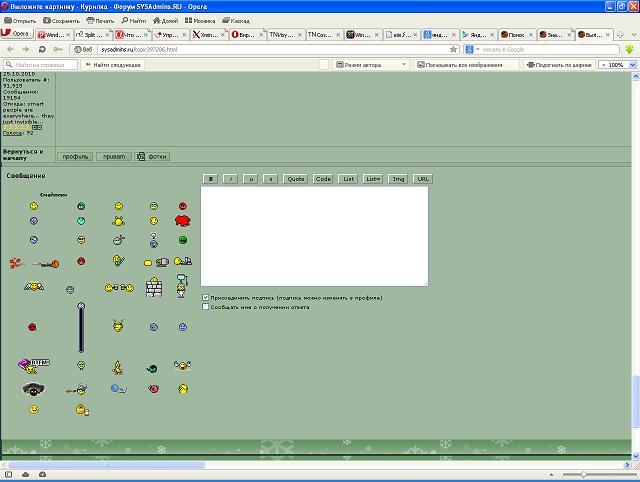Image resolution: width=640 pixels, height=482 pixels.
Task: Open the фотки button
Action: point(152,156)
